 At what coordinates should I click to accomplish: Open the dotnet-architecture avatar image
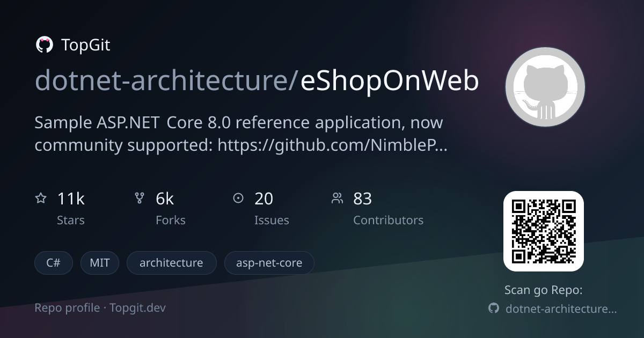(x=545, y=87)
